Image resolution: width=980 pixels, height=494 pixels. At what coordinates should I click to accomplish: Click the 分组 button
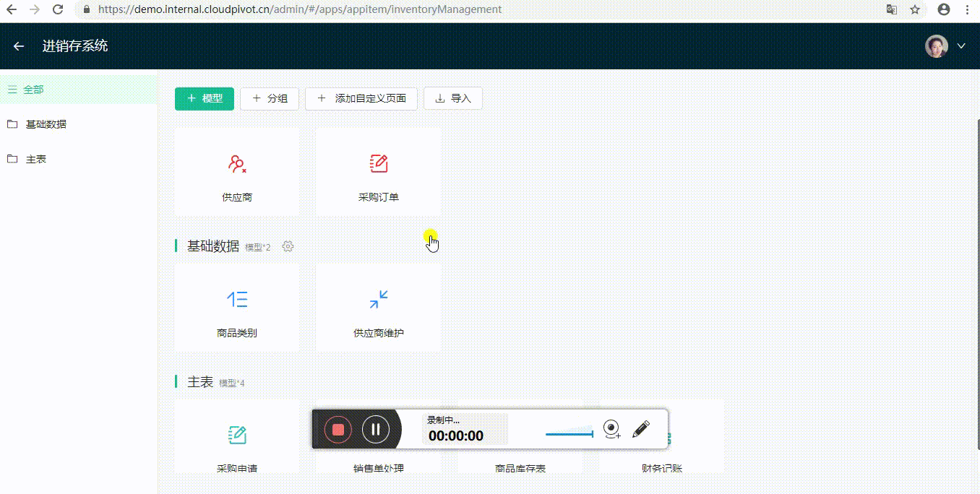[x=270, y=99]
